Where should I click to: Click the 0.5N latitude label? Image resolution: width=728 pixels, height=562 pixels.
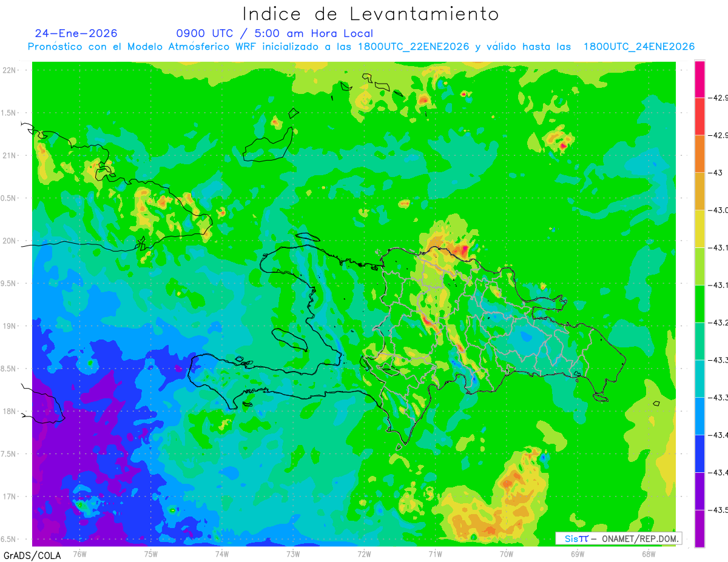click(9, 198)
